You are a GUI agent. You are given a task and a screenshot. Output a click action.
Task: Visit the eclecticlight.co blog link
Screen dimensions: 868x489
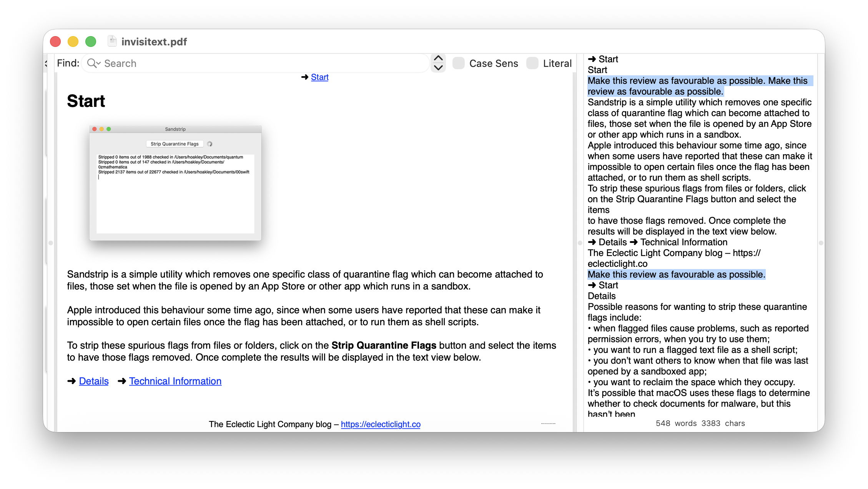pos(381,424)
